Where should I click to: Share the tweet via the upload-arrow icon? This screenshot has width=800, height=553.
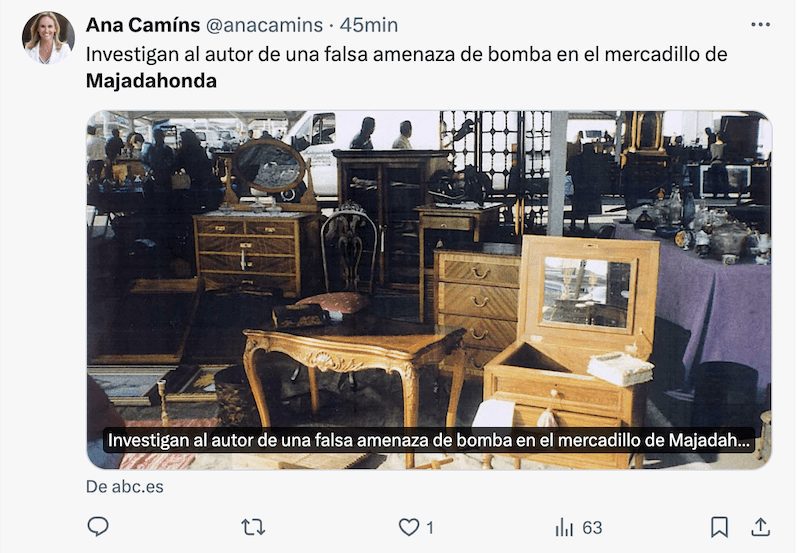tap(760, 527)
